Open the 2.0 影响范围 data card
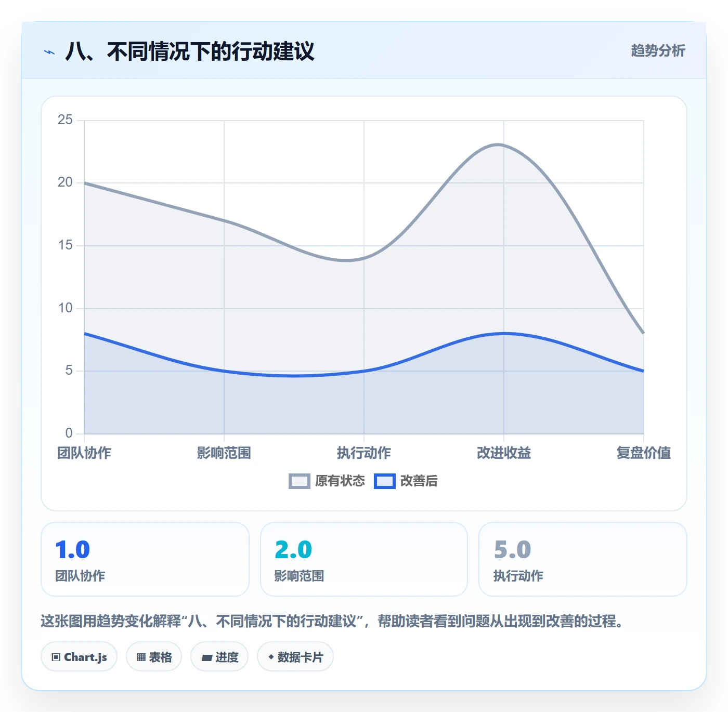This screenshot has width=728, height=712. [364, 559]
